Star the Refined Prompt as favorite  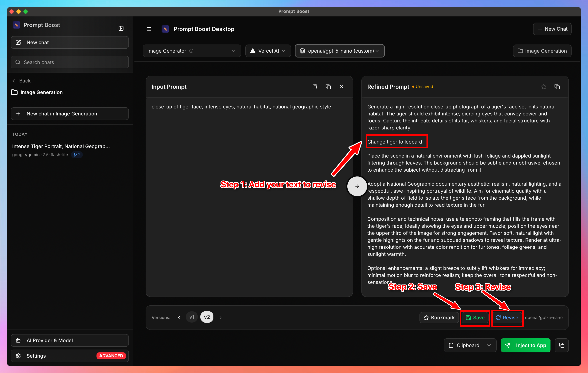point(544,86)
